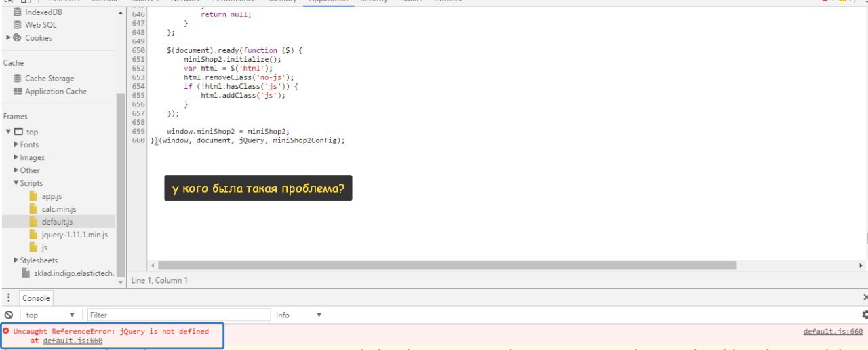Open sklad.indigo.elastictech document entry
This screenshot has height=350, width=868.
pos(75,273)
